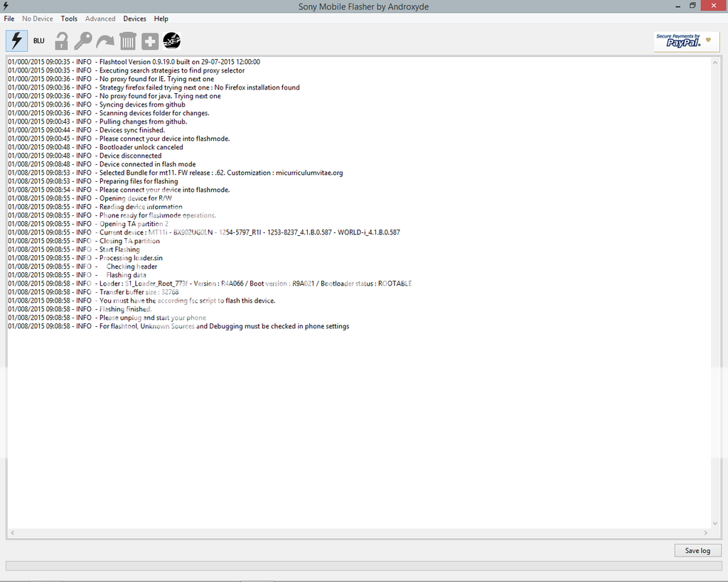Open the unlock padlock tool
This screenshot has width=728, height=582.
pyautogui.click(x=61, y=41)
